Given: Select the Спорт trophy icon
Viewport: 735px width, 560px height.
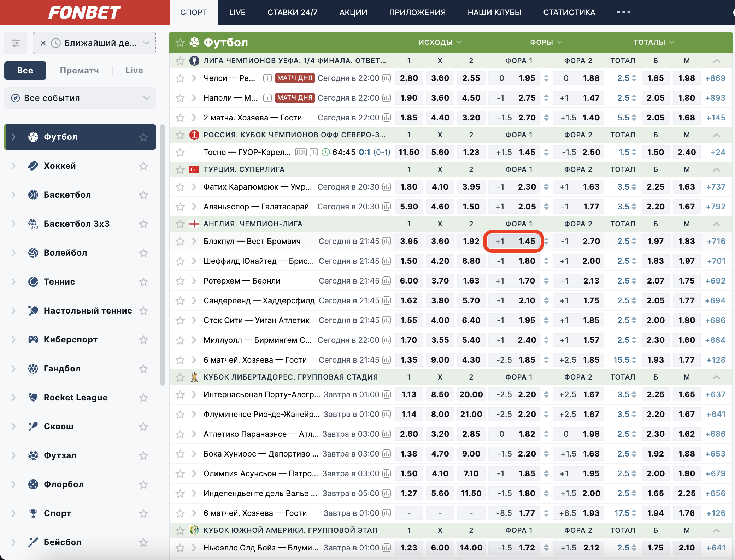Looking at the screenshot, I should click(33, 513).
